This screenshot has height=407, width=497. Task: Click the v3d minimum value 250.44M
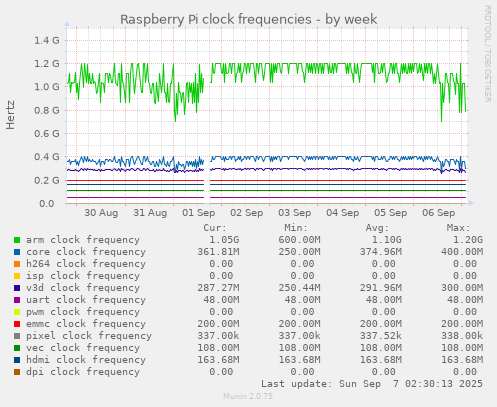(x=299, y=288)
